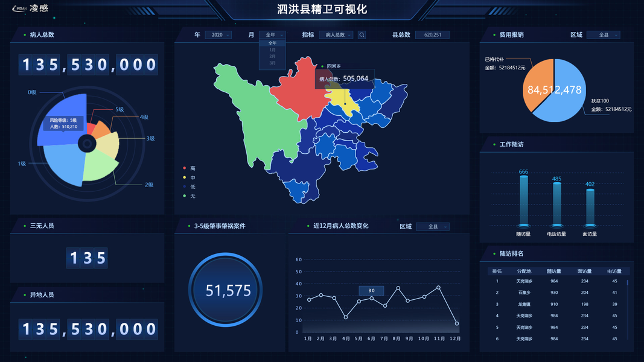644x362 pixels.
Task: Click the line chart point at 4月
Action: tap(346, 317)
